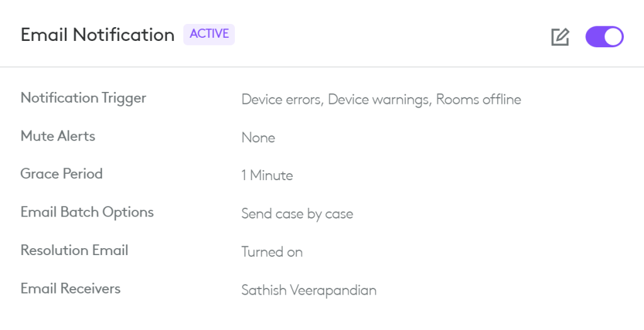Select the Email Notification heading
Screen dimensions: 644x330
[98, 35]
